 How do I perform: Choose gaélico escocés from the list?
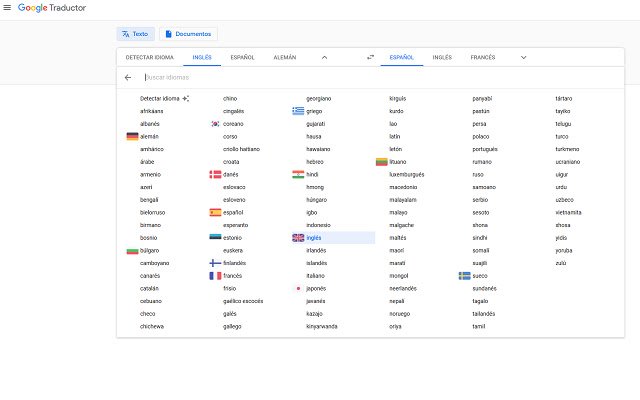(243, 301)
